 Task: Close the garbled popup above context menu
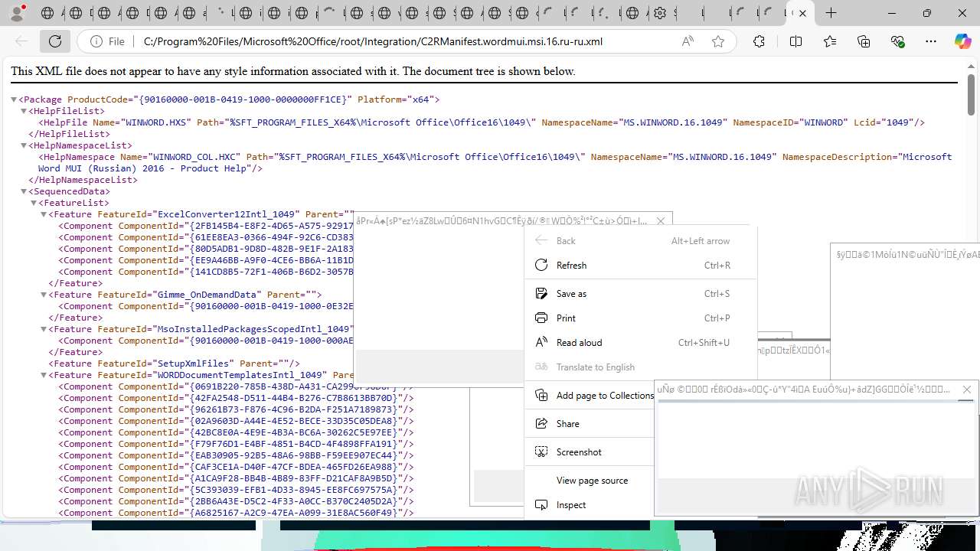661,221
